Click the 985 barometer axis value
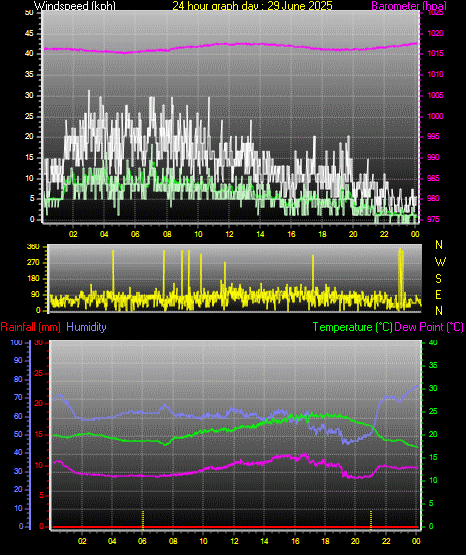The height and width of the screenshot is (555, 466). [x=433, y=178]
